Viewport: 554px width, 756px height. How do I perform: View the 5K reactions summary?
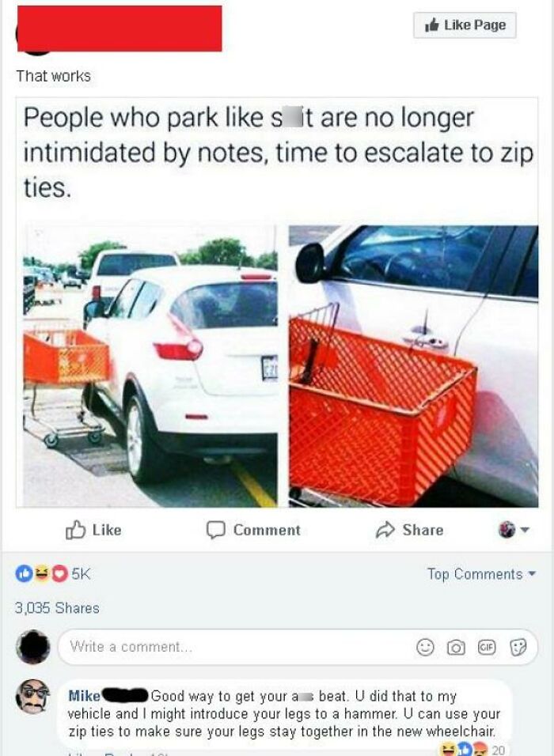(x=53, y=574)
